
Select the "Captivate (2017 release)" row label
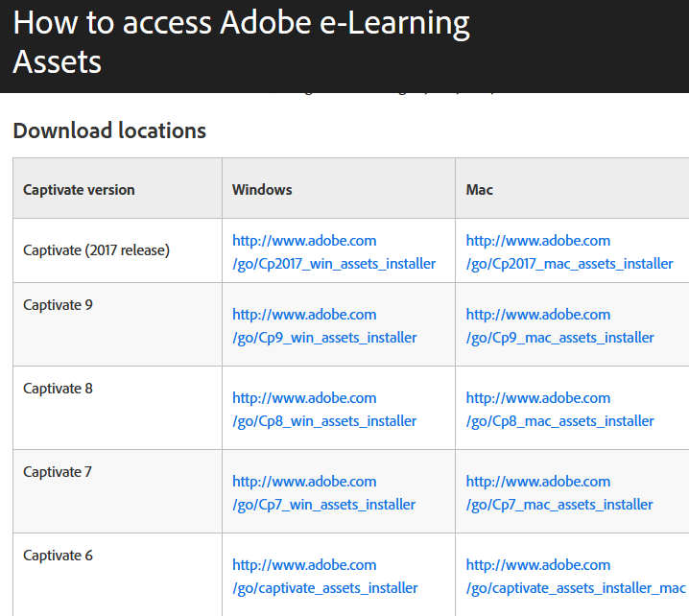coord(96,250)
